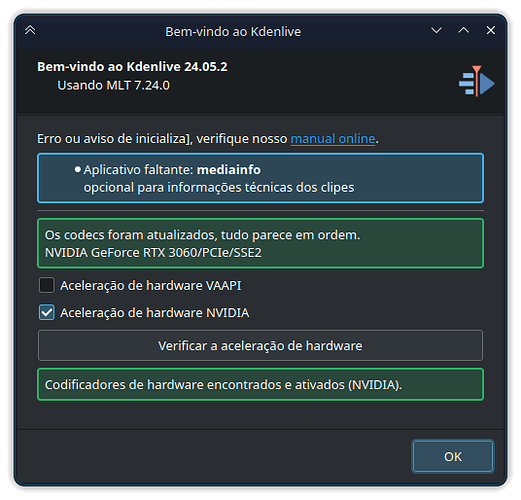Screen dimensions: 521x500
Task: Click the Kdenlive logo icon
Action: [x=476, y=81]
